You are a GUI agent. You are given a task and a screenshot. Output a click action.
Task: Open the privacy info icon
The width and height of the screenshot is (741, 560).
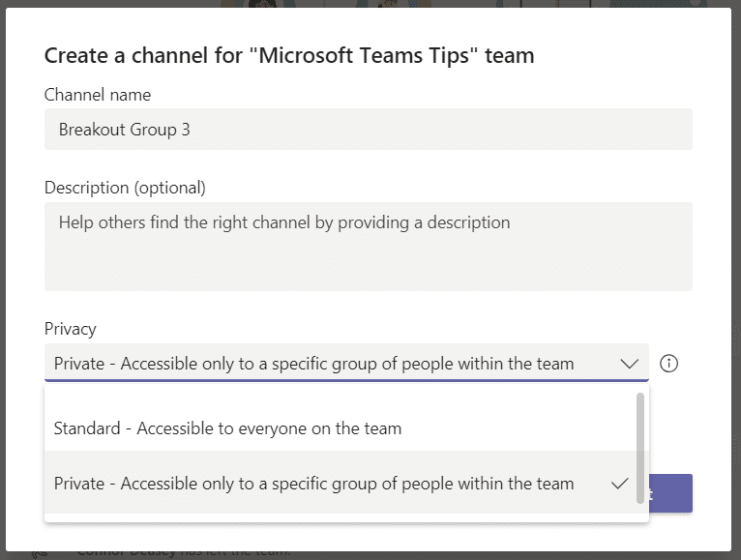[x=668, y=364]
